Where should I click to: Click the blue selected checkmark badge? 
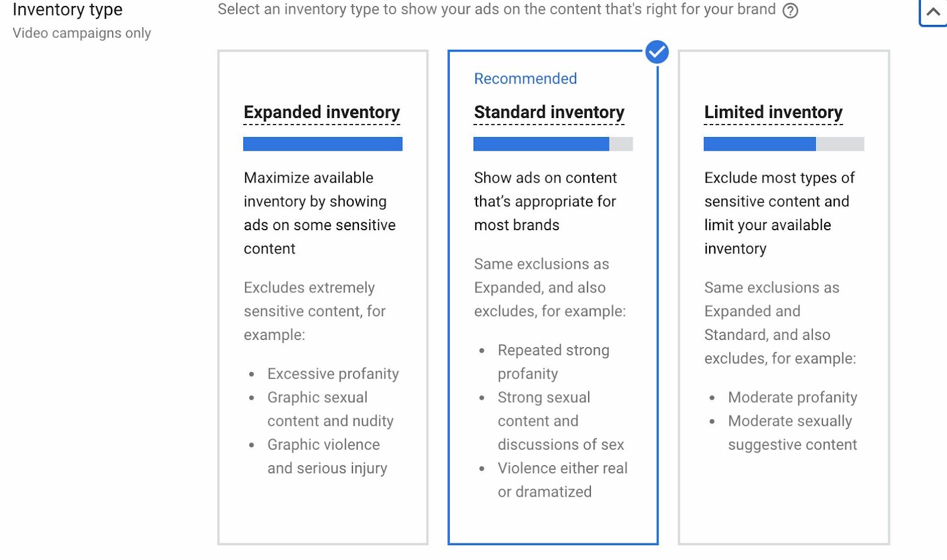coord(657,52)
